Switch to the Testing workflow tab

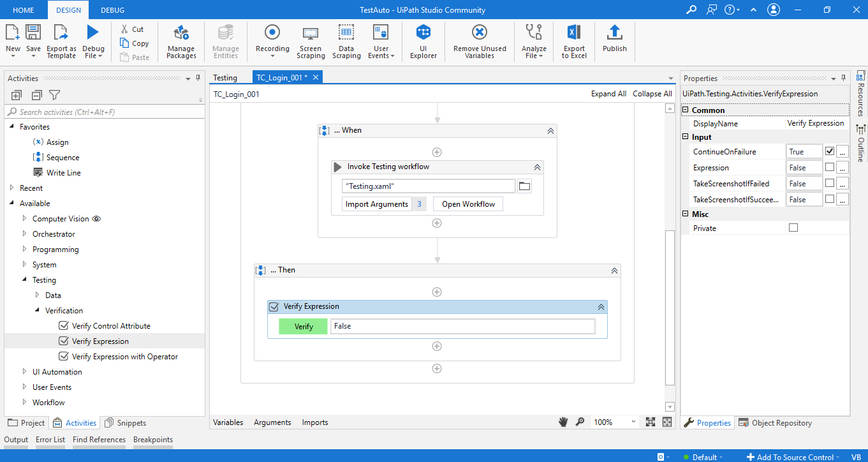(225, 78)
